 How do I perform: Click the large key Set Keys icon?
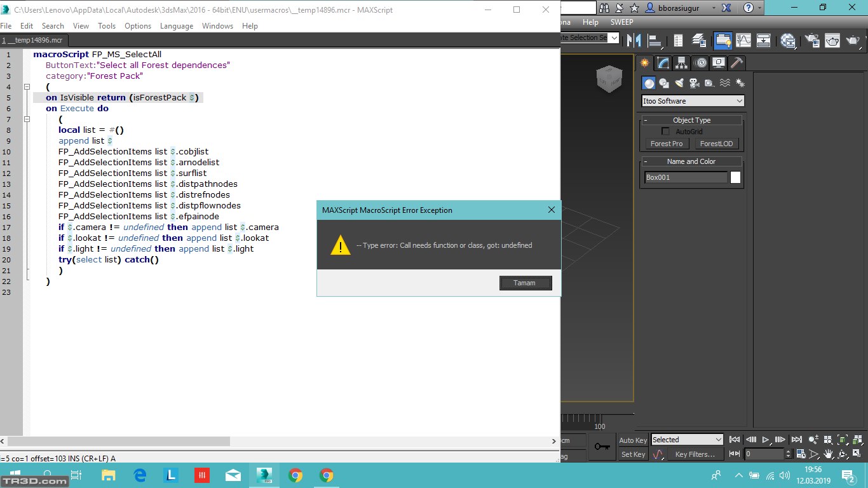point(602,447)
